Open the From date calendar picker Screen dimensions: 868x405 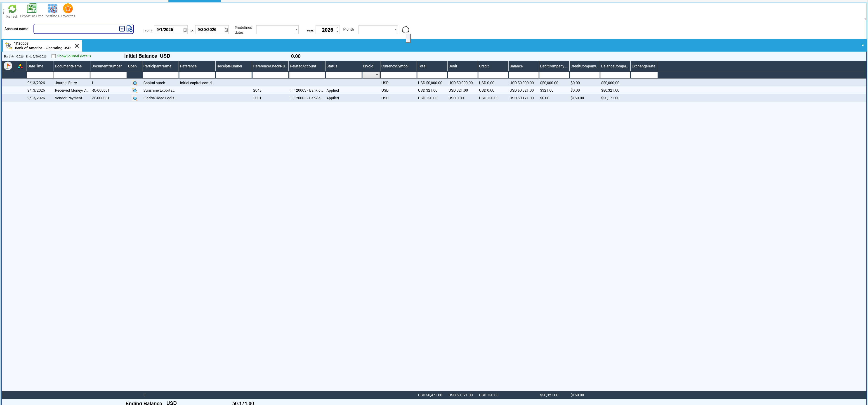tap(185, 30)
